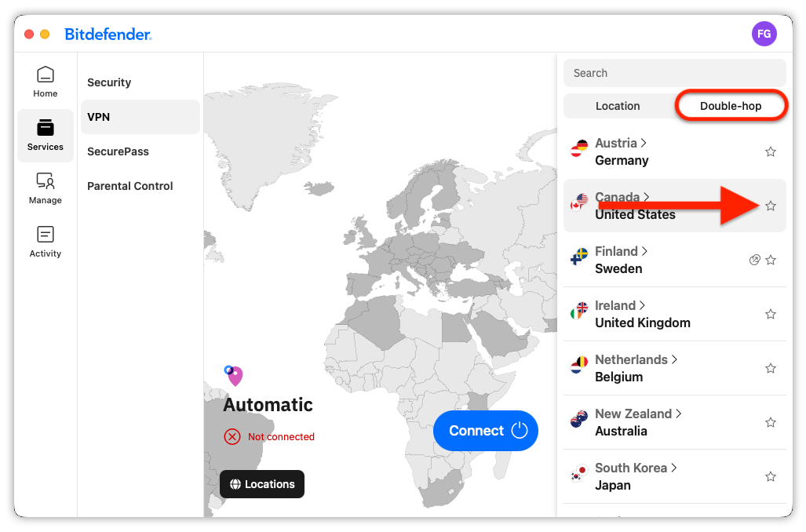806x532 pixels.
Task: Switch to the Location tab
Action: pyautogui.click(x=618, y=106)
